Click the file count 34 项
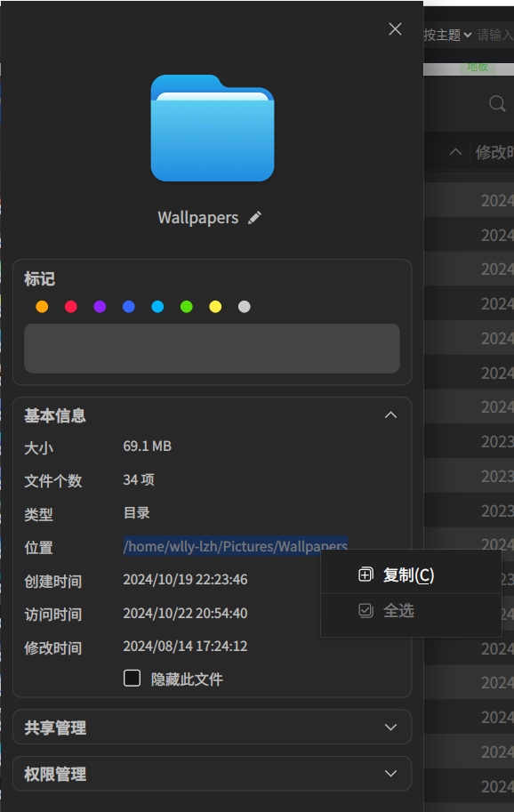This screenshot has height=812, width=514. [139, 479]
